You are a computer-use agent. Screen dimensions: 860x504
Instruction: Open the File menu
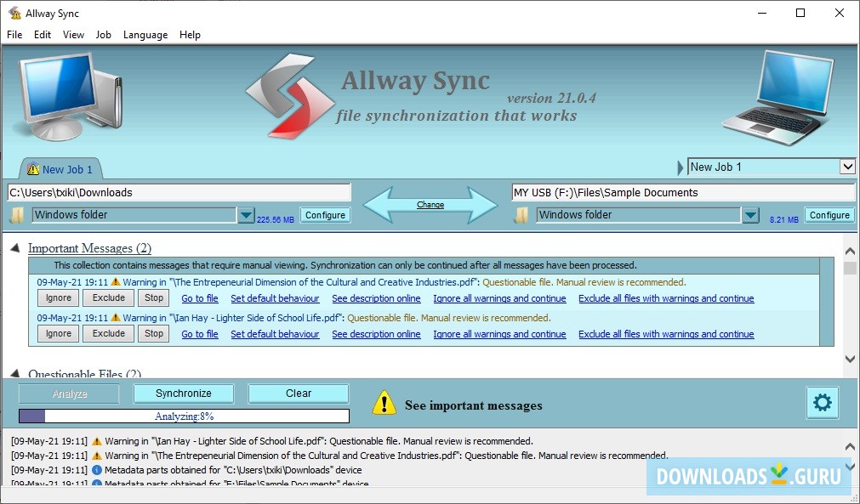click(14, 35)
